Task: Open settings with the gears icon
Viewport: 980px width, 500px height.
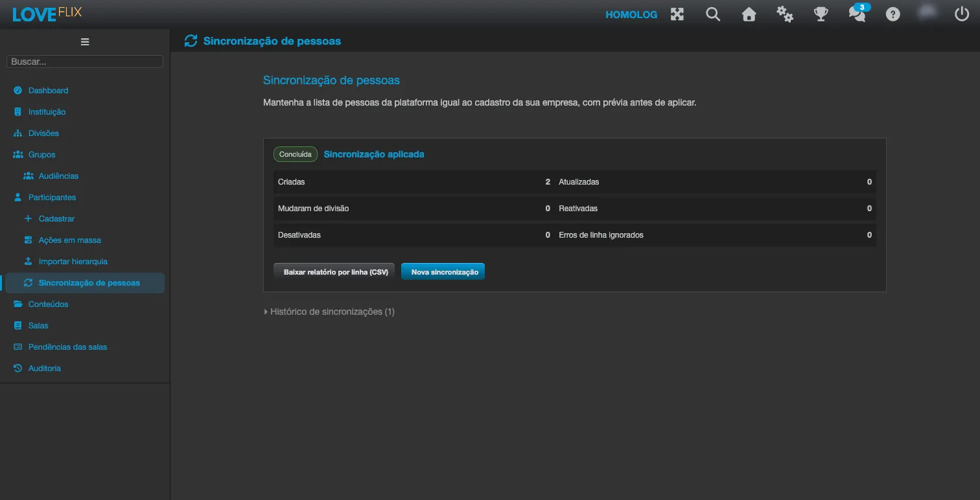Action: pos(785,14)
